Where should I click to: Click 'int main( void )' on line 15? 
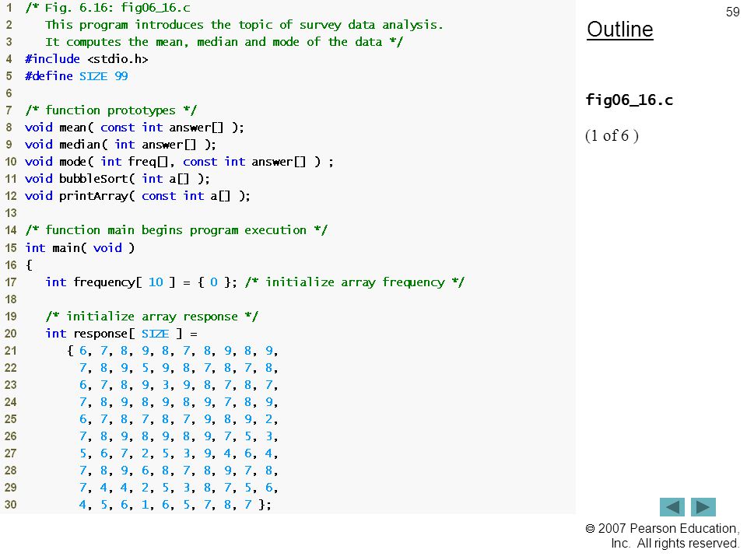(x=79, y=247)
